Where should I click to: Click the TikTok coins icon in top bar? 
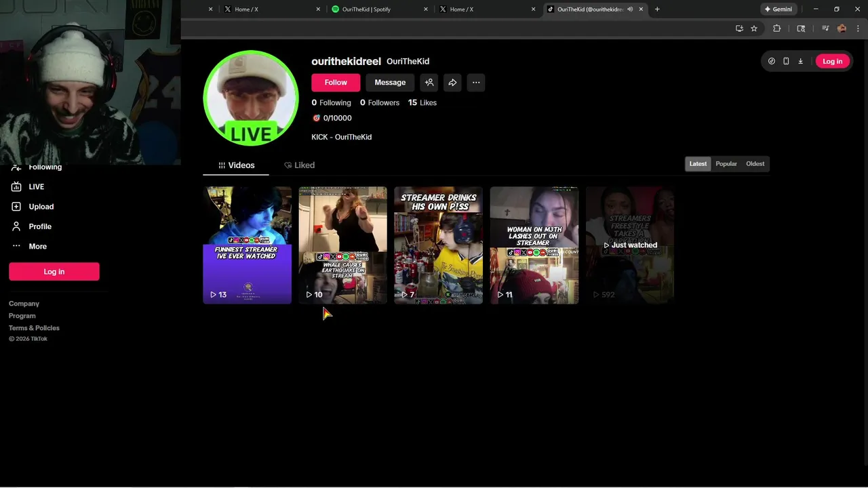(x=772, y=61)
